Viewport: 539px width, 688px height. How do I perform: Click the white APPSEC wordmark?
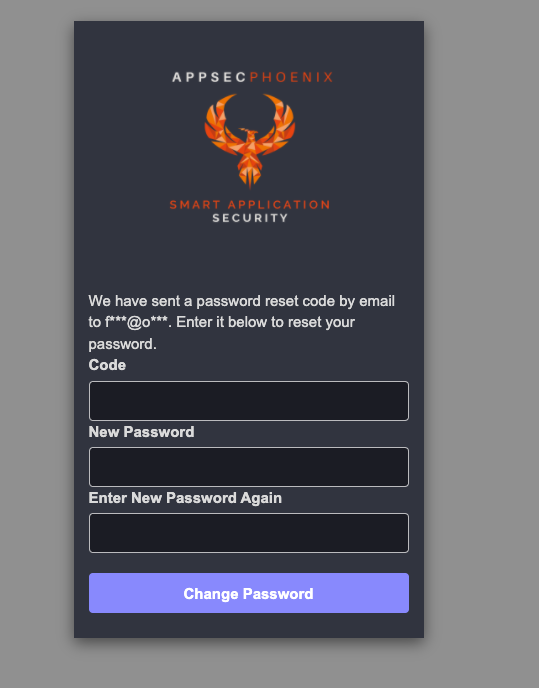209,77
